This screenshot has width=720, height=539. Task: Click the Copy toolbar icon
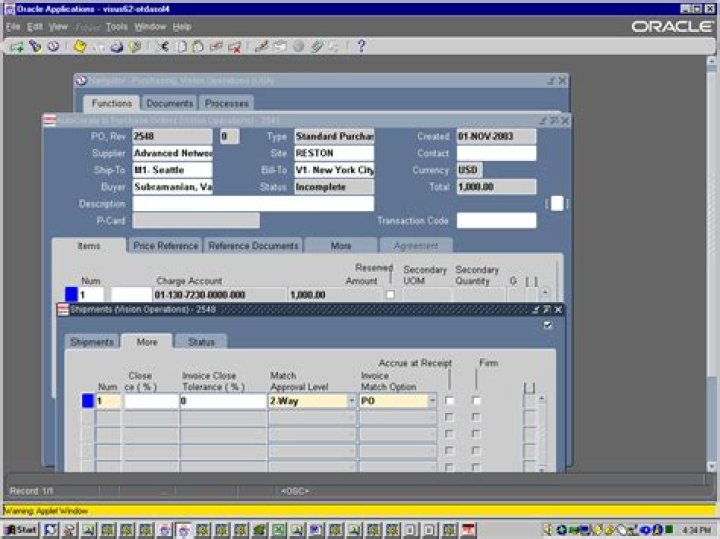pyautogui.click(x=181, y=46)
